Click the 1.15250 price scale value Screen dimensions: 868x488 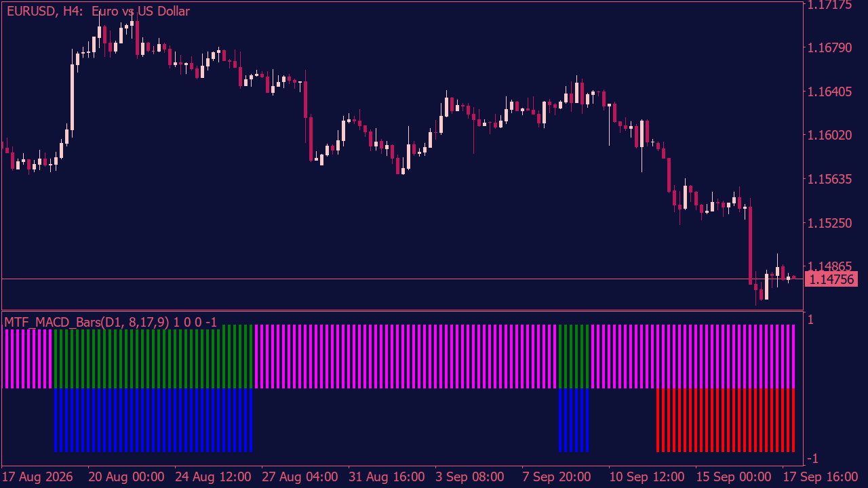click(x=830, y=223)
